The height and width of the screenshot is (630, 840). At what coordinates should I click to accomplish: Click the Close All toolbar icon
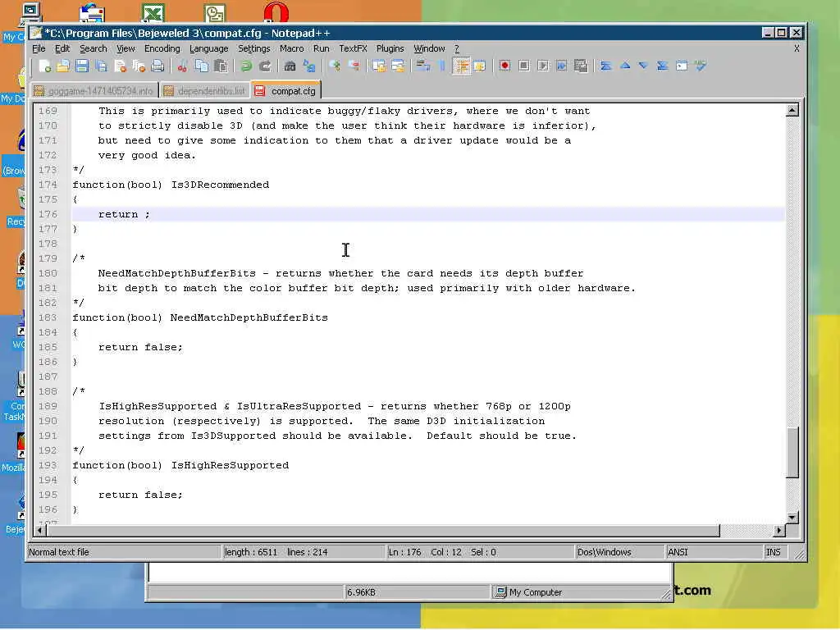click(x=139, y=66)
